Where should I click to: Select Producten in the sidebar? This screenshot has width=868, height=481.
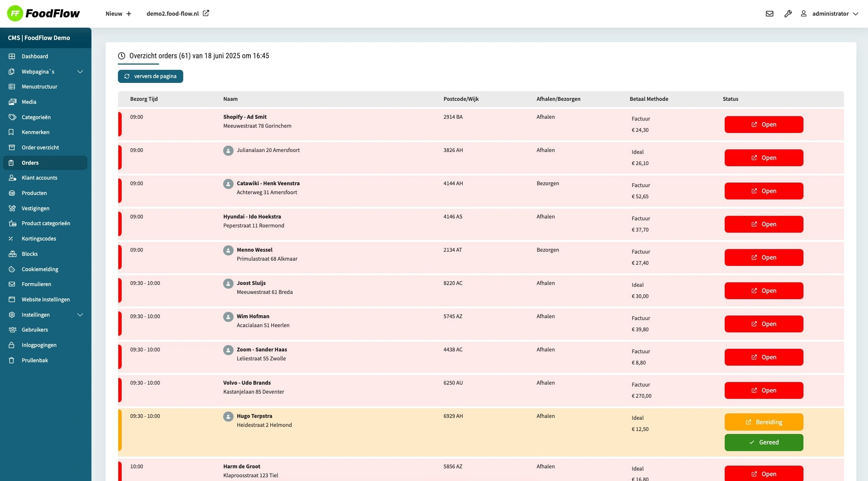tap(34, 193)
